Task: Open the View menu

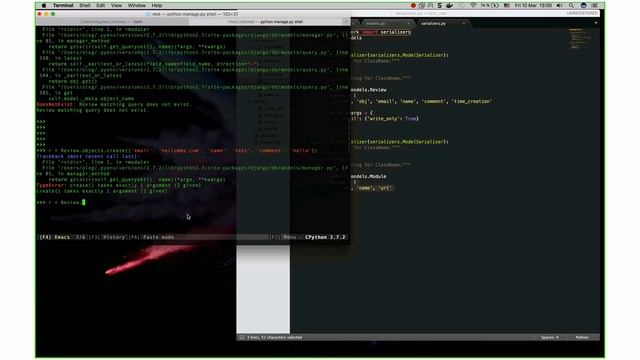Action: [116, 6]
